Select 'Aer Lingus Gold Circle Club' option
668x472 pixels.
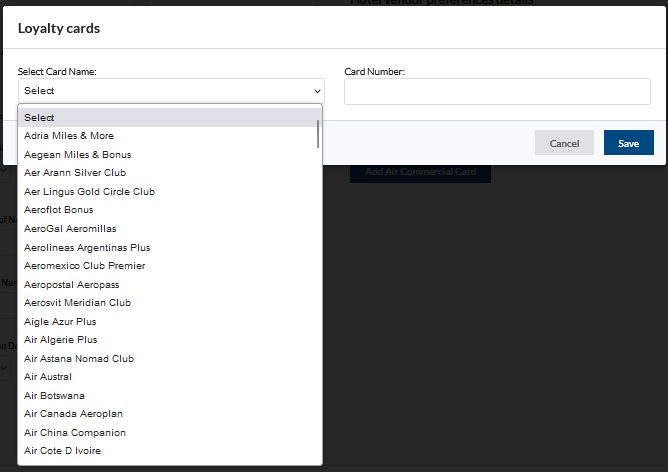coord(169,192)
